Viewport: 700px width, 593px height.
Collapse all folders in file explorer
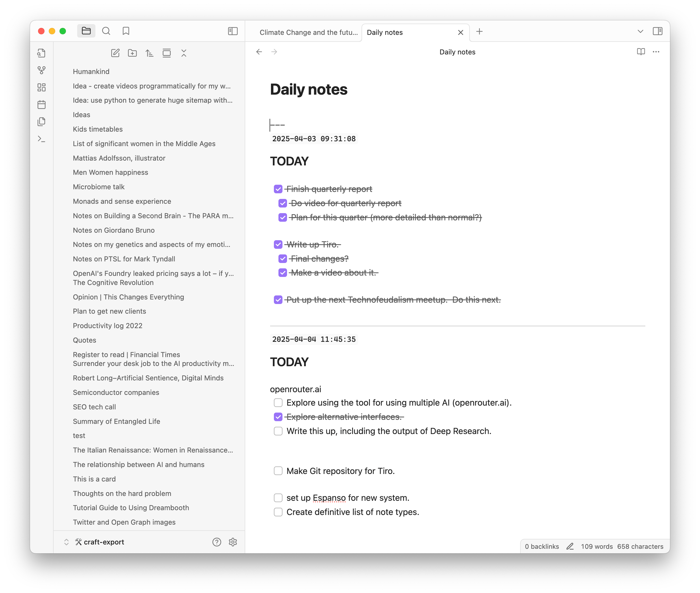(x=184, y=53)
